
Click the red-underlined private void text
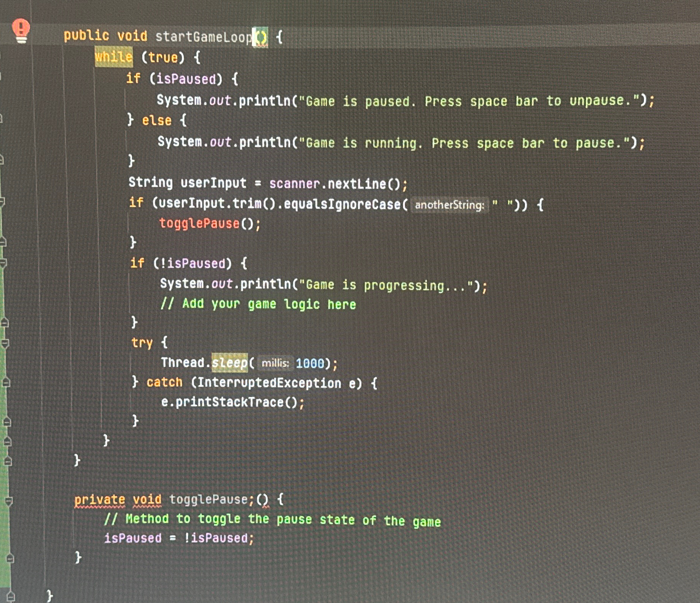coord(118,499)
